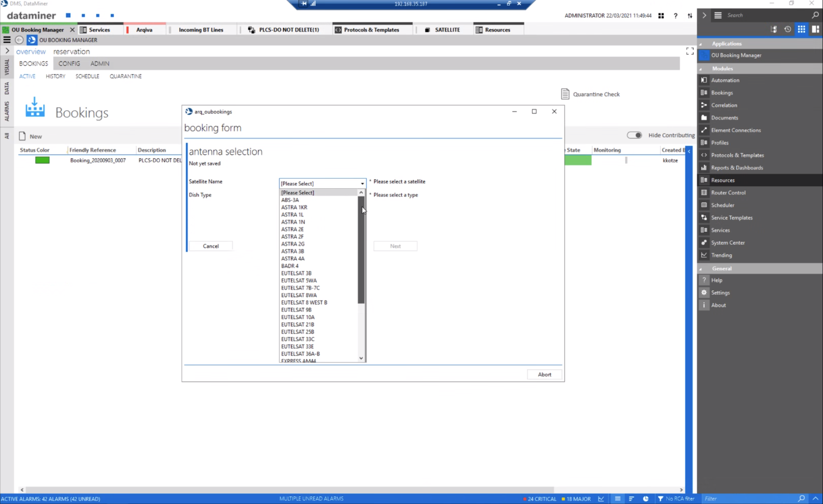Open the Automation module icon
Screen dimensions: 823x504
pos(704,80)
